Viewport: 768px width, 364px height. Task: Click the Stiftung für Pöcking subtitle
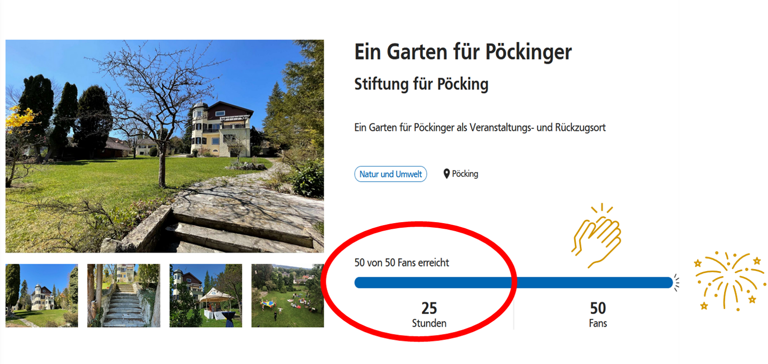coord(421,84)
